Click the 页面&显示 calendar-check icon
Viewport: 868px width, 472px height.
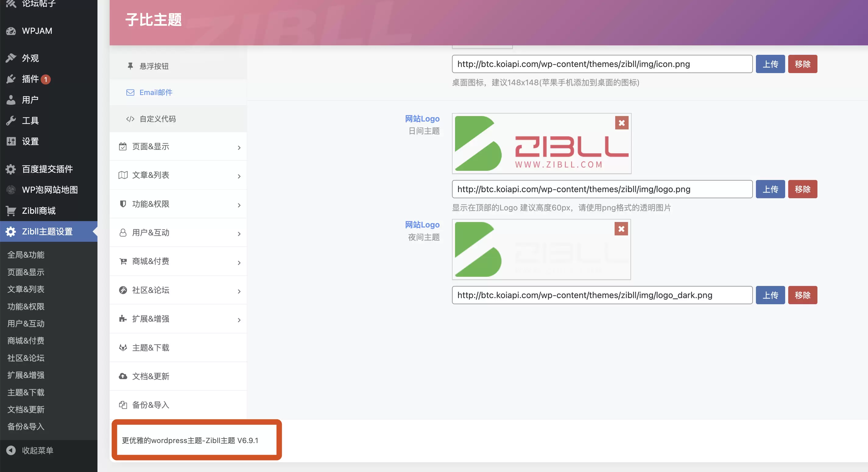point(123,146)
